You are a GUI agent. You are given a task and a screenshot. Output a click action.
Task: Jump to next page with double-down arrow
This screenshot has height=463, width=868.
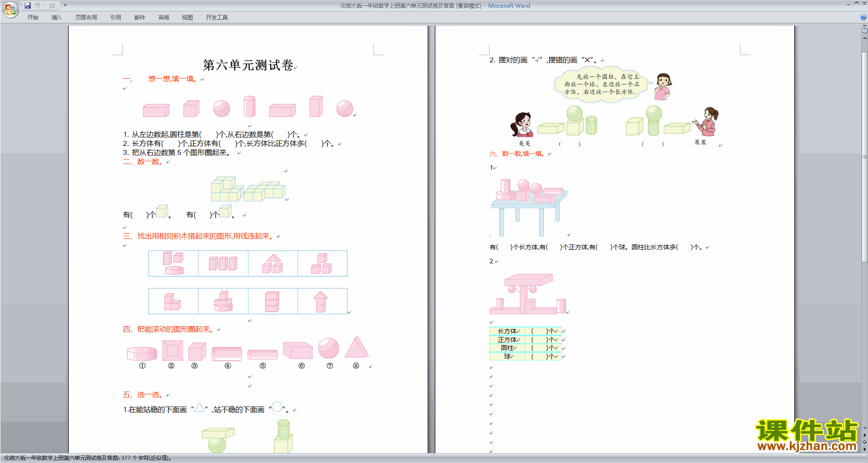click(864, 449)
